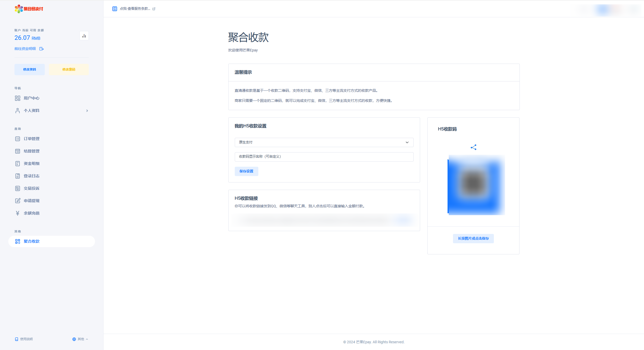
Task: Click the 聚合收款 page heading
Action: (248, 37)
